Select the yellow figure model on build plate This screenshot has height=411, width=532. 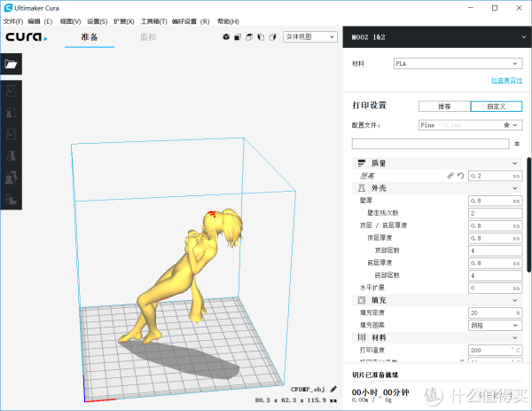(x=180, y=275)
